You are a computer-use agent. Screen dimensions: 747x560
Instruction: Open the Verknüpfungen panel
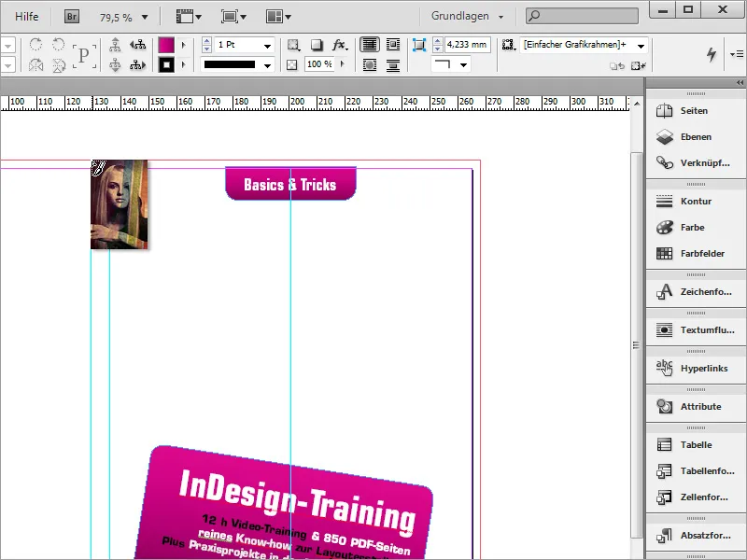click(x=696, y=162)
